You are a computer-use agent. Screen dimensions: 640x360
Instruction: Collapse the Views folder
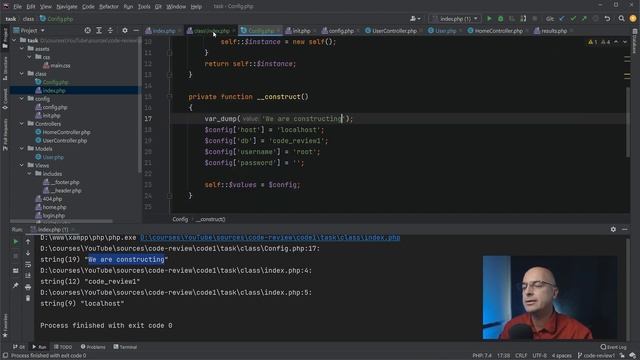(x=22, y=165)
